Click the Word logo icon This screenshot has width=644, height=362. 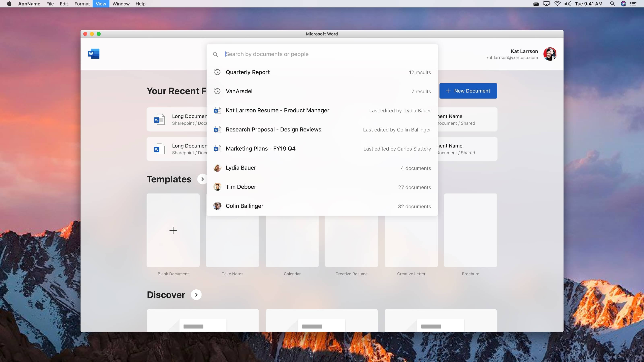[x=94, y=54]
